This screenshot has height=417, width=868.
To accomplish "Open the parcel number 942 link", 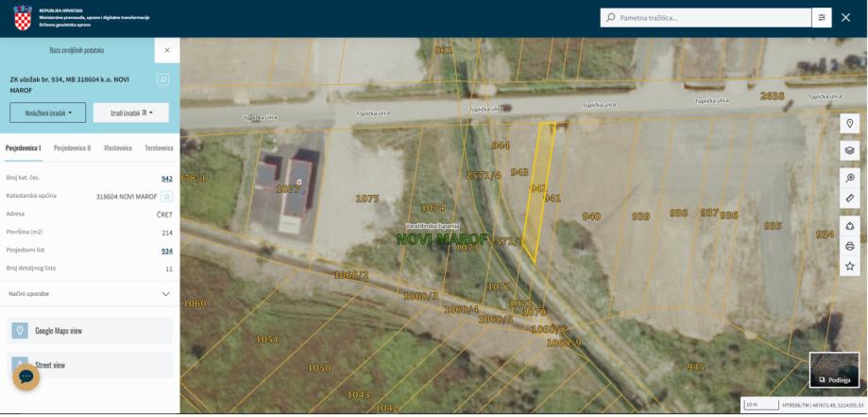I will tap(167, 179).
